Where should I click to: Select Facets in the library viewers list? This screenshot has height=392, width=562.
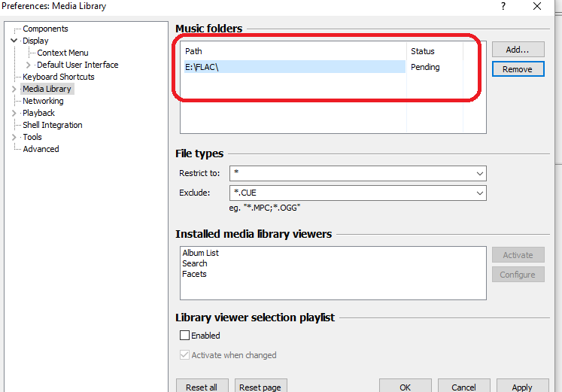[x=194, y=274]
